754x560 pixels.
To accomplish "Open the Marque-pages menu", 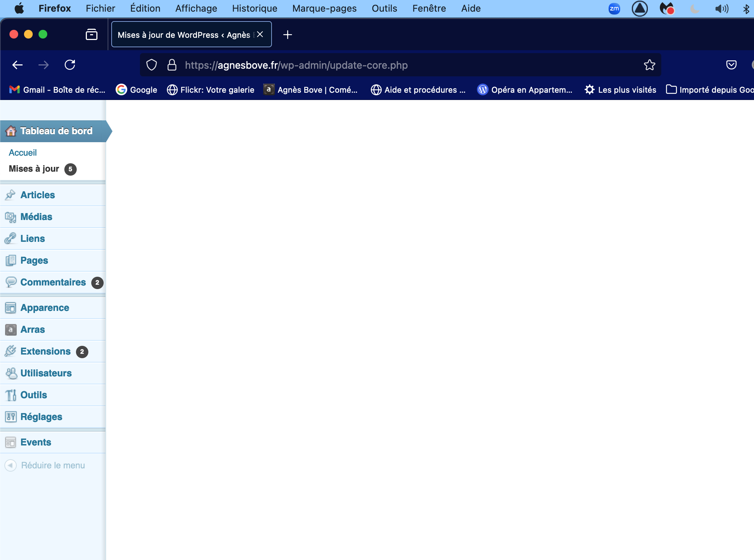I will (324, 8).
